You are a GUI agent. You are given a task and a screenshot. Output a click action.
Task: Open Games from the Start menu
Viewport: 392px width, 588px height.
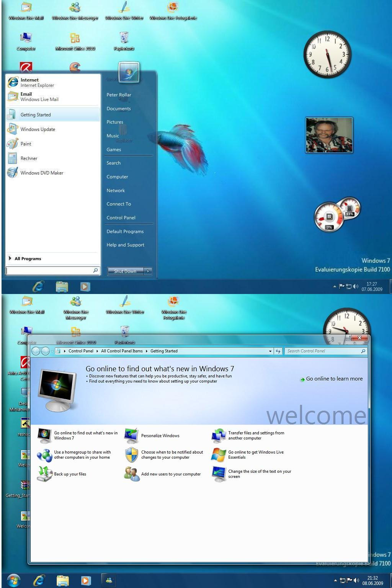coord(114,150)
